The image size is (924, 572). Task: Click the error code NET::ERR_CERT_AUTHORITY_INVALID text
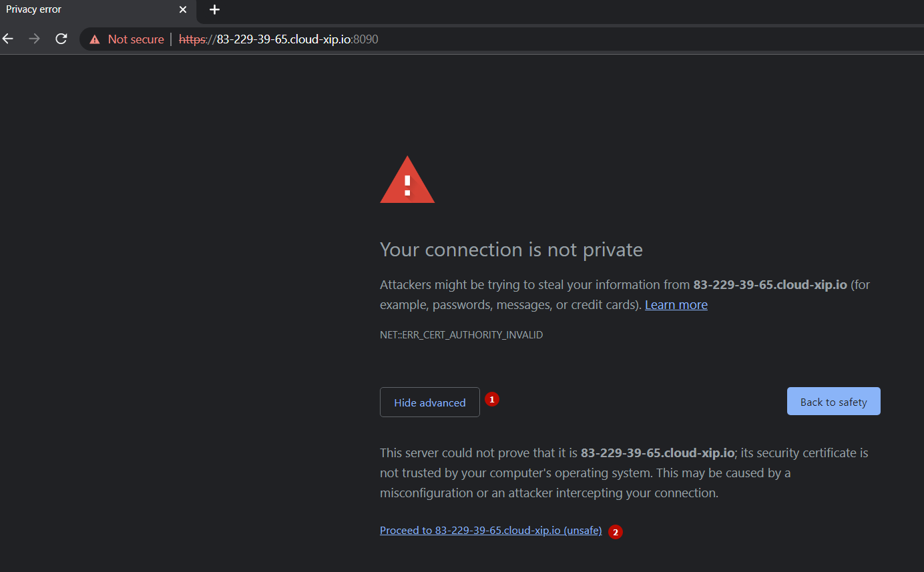click(x=461, y=334)
